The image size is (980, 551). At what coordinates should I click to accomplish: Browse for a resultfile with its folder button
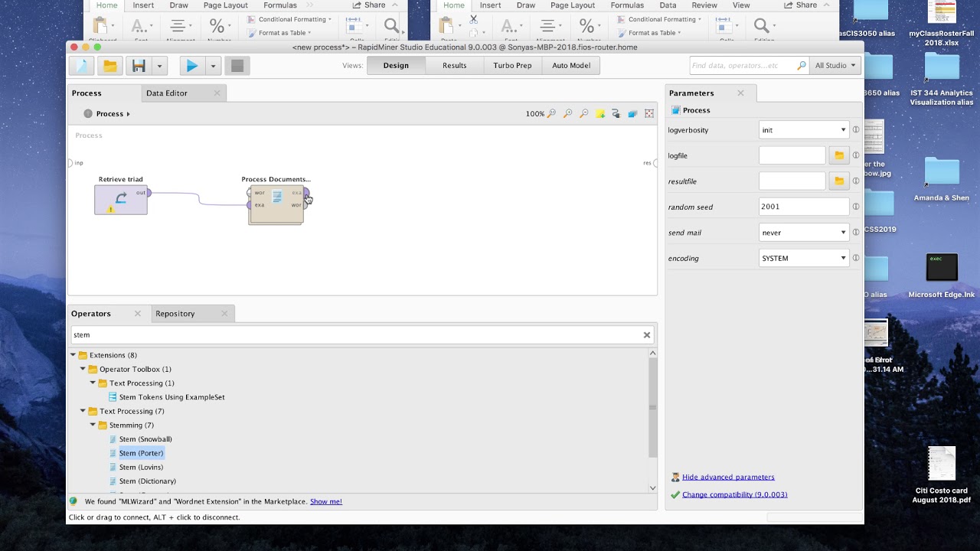pos(839,181)
